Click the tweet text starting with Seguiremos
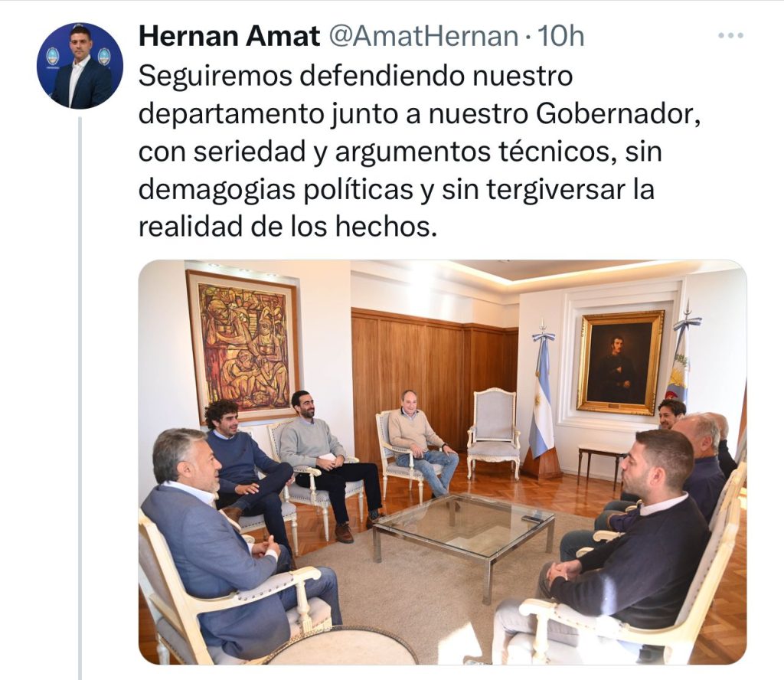 point(419,151)
